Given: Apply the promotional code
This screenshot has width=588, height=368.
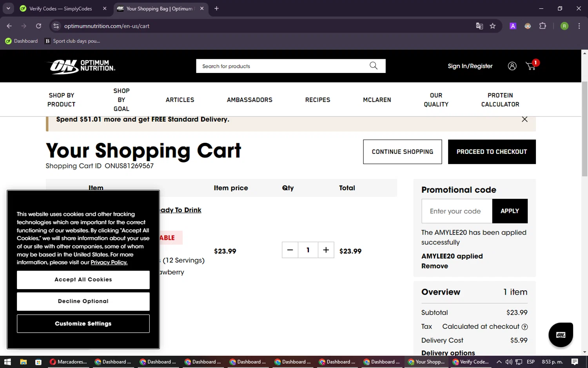Looking at the screenshot, I should (510, 211).
